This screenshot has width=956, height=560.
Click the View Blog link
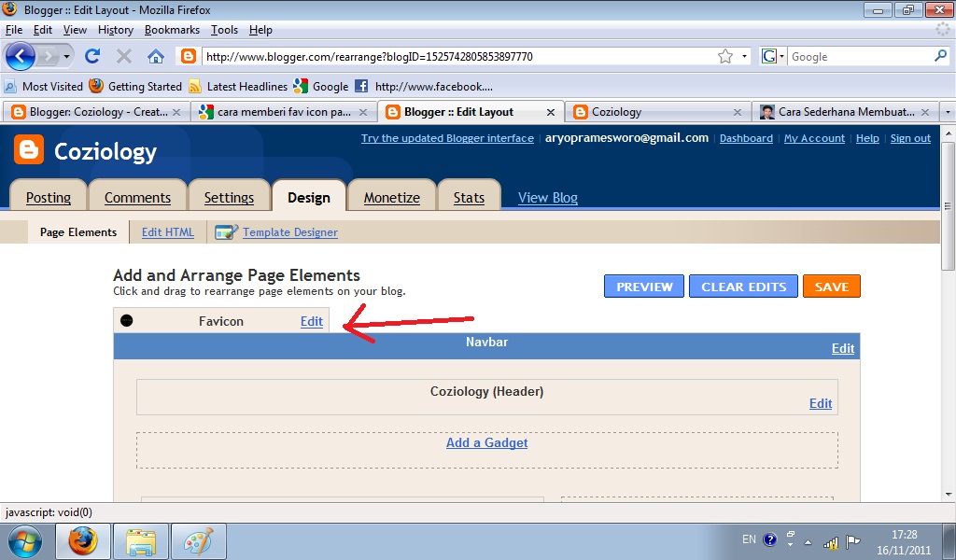pos(547,198)
